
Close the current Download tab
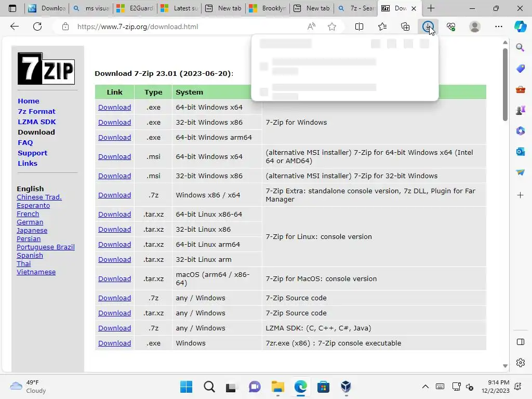pos(414,8)
